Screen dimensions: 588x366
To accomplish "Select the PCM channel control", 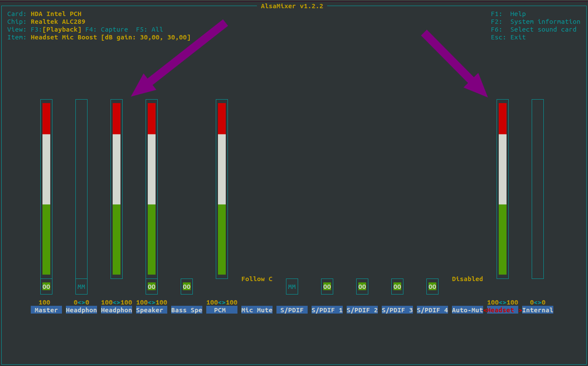I will 221,310.
